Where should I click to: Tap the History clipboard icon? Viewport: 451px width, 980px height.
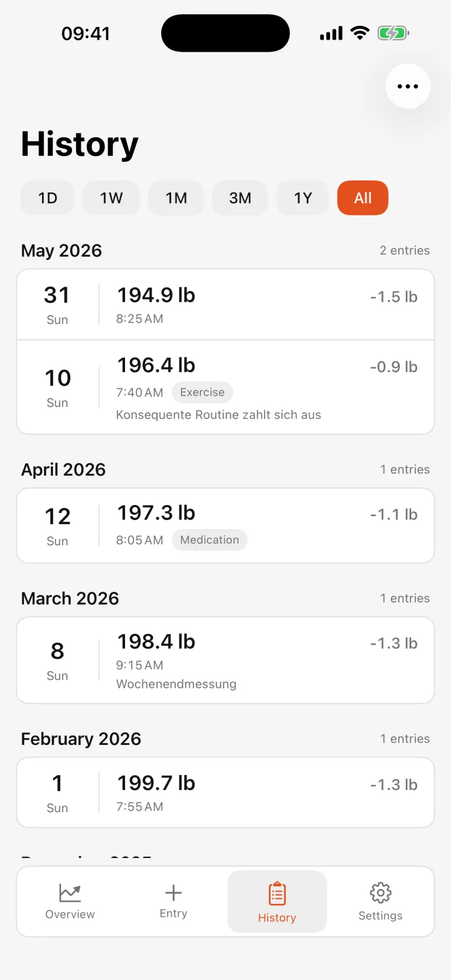click(277, 894)
